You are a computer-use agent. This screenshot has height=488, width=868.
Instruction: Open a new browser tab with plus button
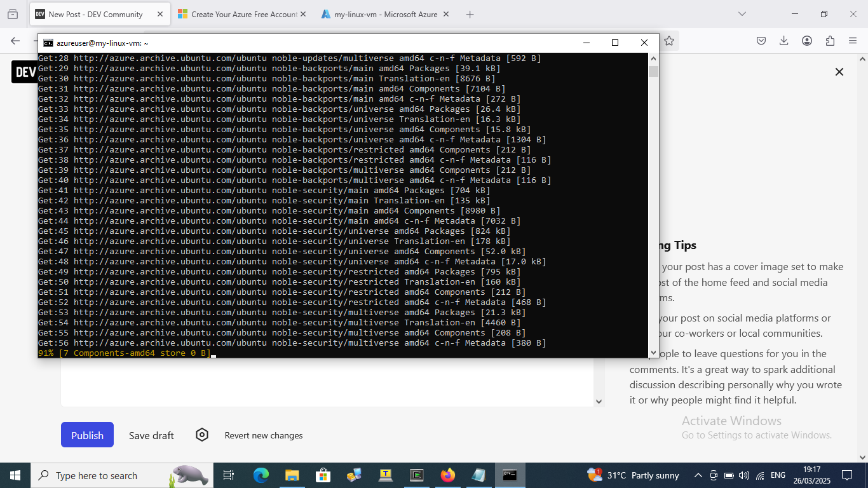coord(470,14)
